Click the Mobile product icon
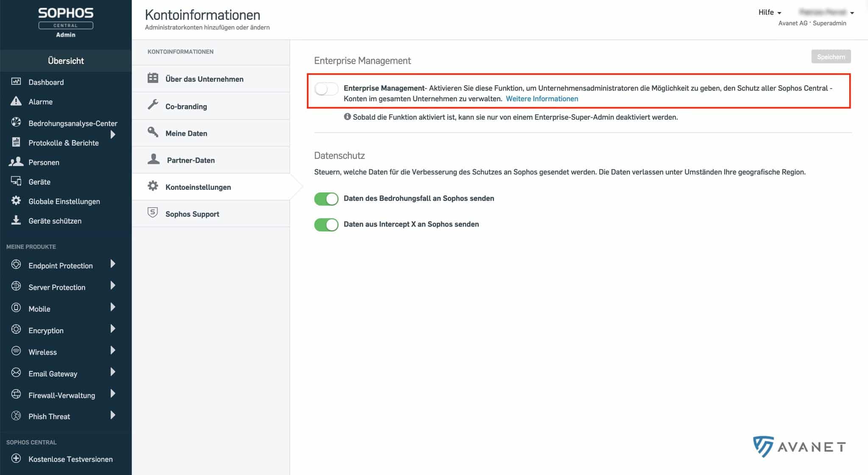The width and height of the screenshot is (868, 475). tap(16, 308)
